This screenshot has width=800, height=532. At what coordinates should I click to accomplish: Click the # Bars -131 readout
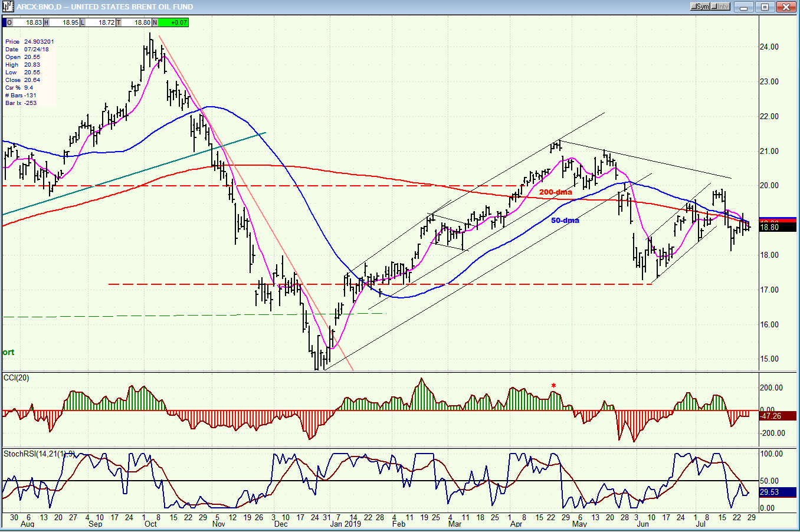[21, 96]
